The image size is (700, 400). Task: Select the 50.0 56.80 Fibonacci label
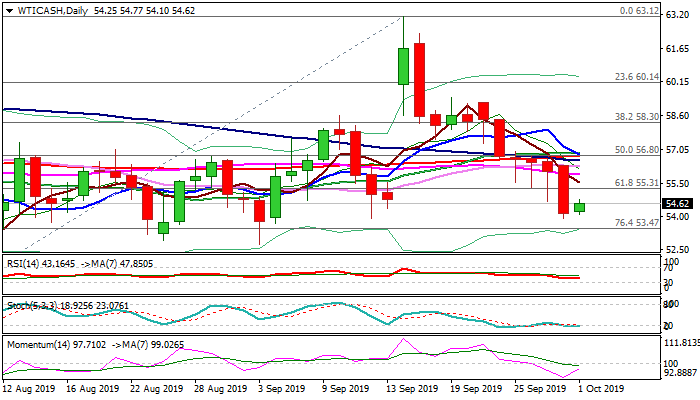click(x=637, y=150)
